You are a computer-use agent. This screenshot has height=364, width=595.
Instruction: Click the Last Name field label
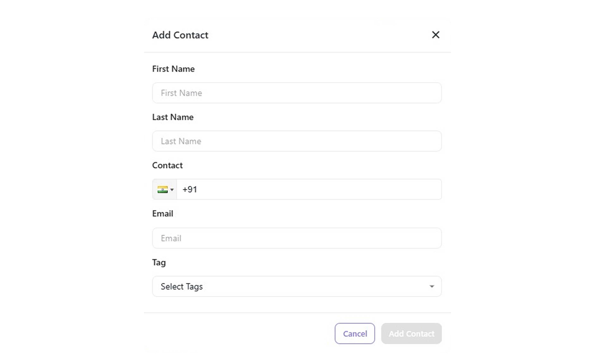[x=173, y=117]
